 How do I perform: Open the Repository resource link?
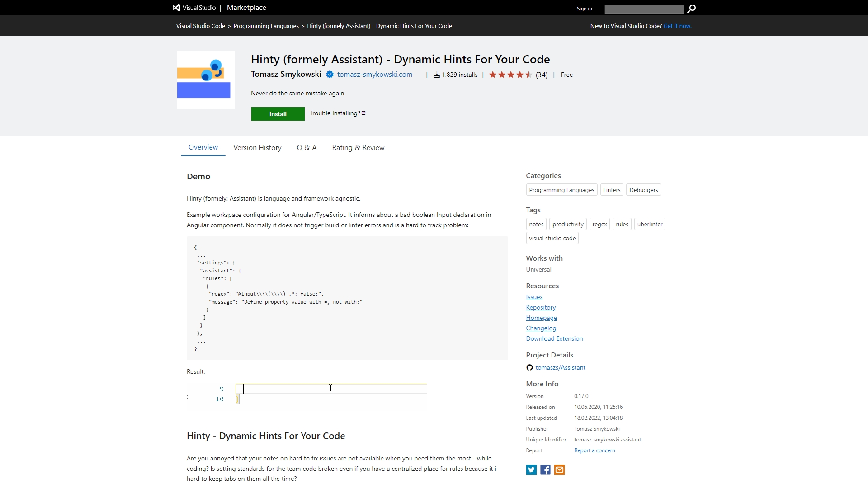coord(541,308)
